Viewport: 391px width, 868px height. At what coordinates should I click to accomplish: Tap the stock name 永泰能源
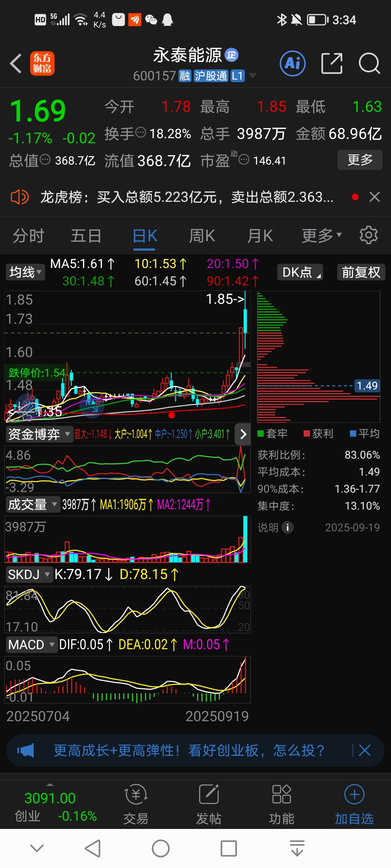click(x=187, y=55)
